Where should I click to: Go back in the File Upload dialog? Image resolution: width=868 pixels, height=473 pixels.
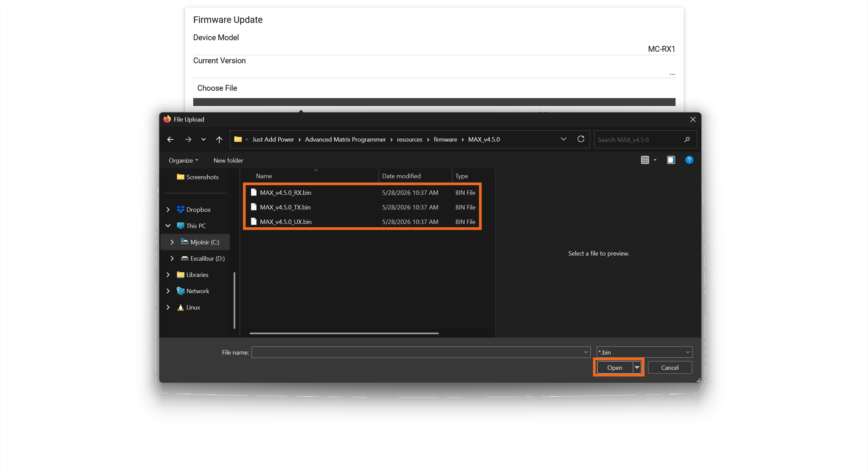pyautogui.click(x=170, y=140)
